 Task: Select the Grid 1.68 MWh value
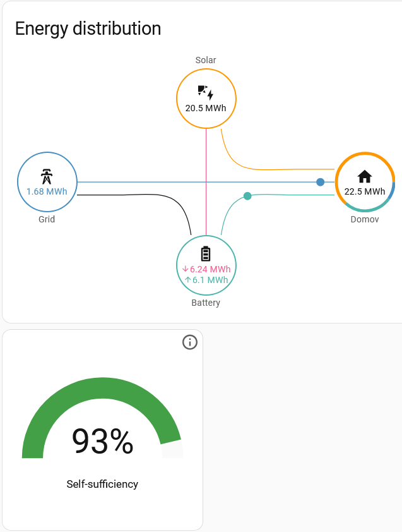point(47,191)
